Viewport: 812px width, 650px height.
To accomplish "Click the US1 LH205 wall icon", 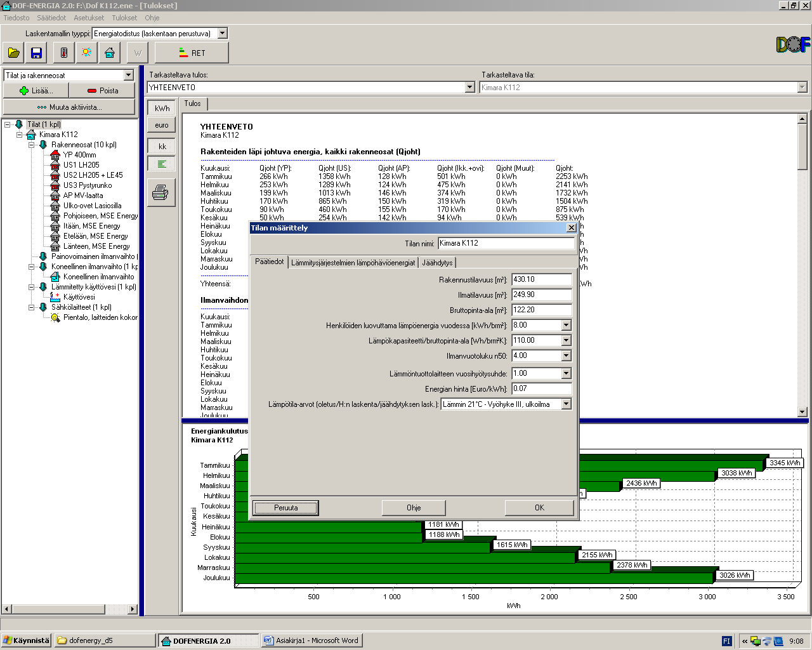I will (55, 165).
